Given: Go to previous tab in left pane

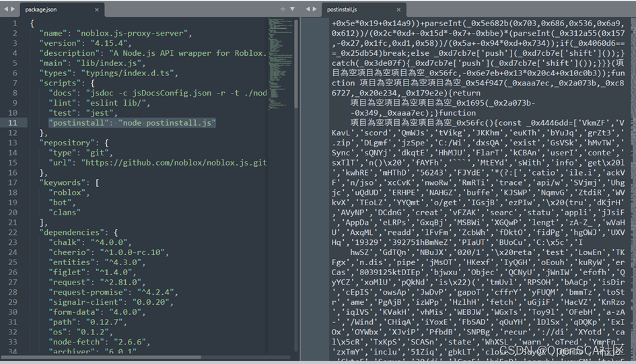Looking at the screenshot, I should (x=5, y=9).
